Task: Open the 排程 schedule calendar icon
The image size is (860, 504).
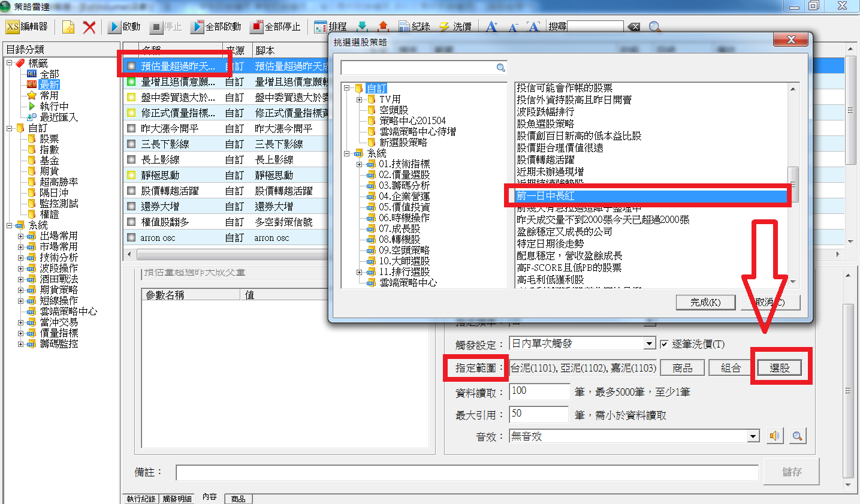Action: [321, 27]
